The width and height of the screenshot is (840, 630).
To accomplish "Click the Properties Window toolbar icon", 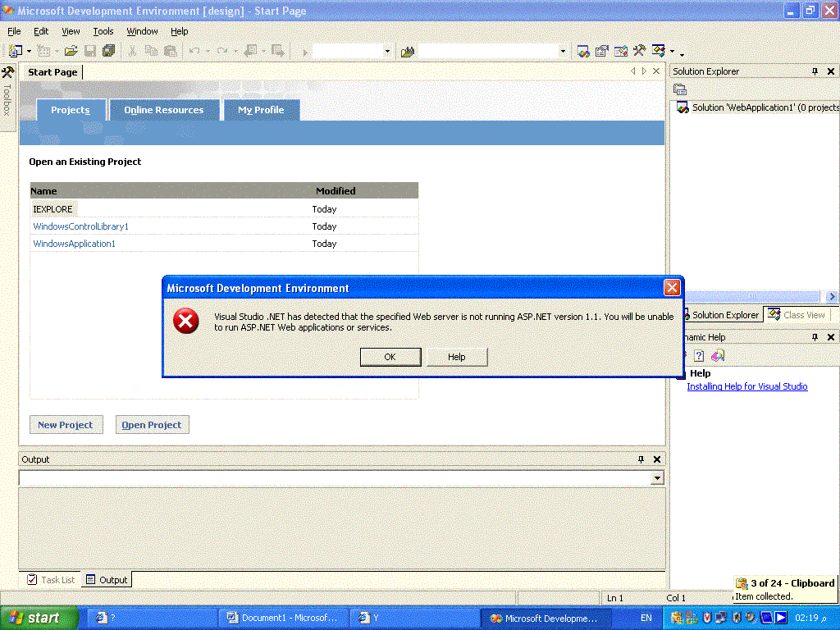I will tap(602, 52).
